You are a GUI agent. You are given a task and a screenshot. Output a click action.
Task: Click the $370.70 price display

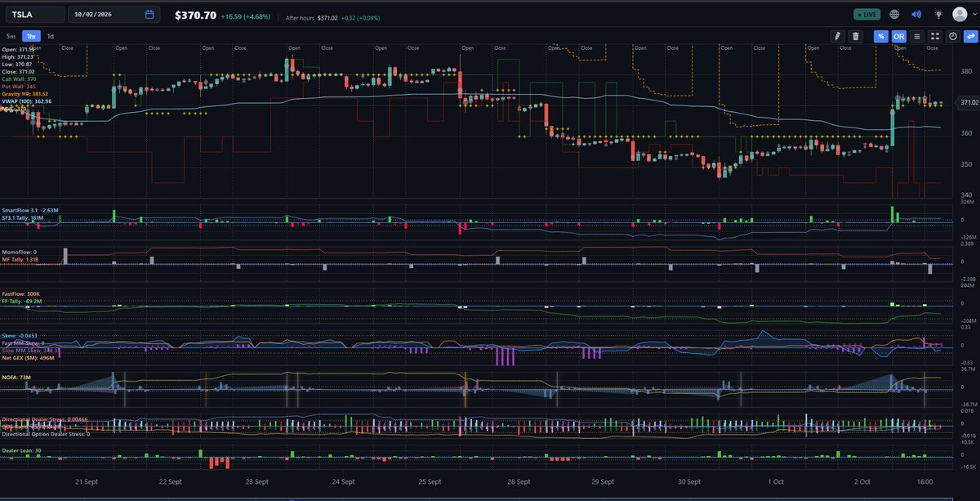click(195, 15)
